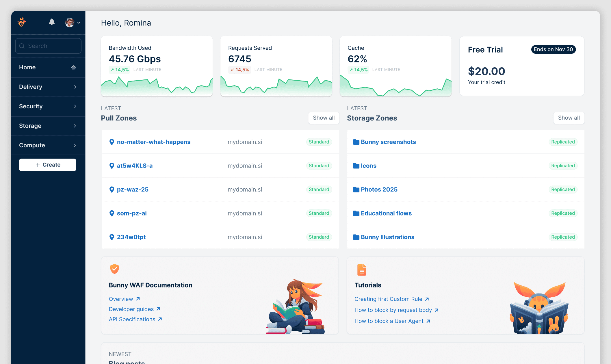Viewport: 611px width, 364px height.
Task: Open the no-matter-what-happens pull zone
Action: click(x=153, y=142)
